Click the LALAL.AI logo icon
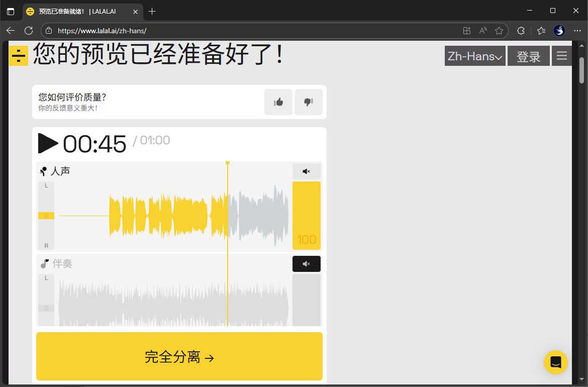This screenshot has width=588, height=387. click(18, 56)
